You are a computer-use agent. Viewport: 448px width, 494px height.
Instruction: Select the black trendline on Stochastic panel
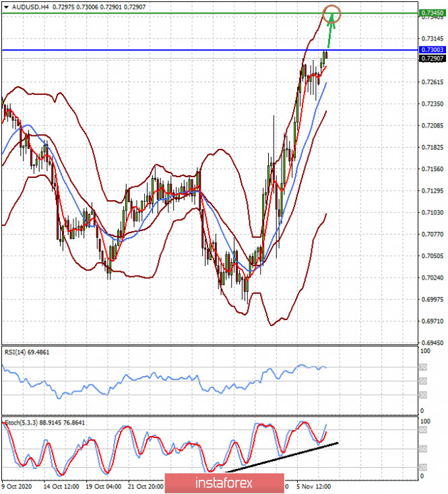pyautogui.click(x=282, y=457)
